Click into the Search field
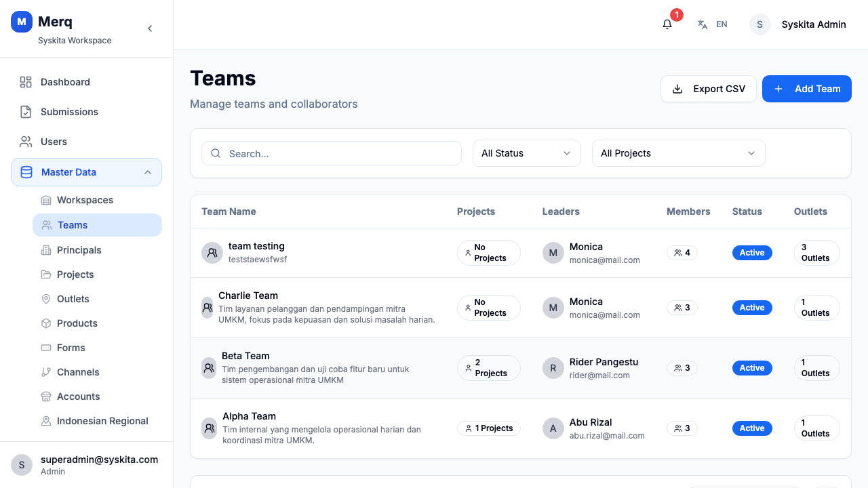 coord(332,153)
